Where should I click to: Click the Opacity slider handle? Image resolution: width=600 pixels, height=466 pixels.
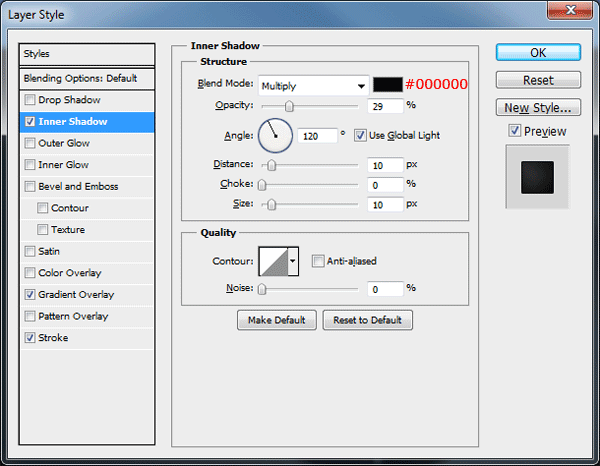(x=289, y=106)
